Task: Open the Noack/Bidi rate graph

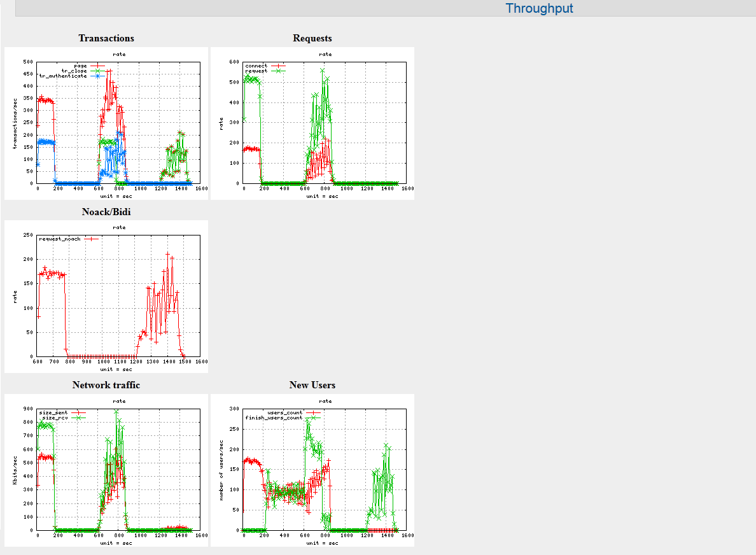Action: click(x=106, y=297)
